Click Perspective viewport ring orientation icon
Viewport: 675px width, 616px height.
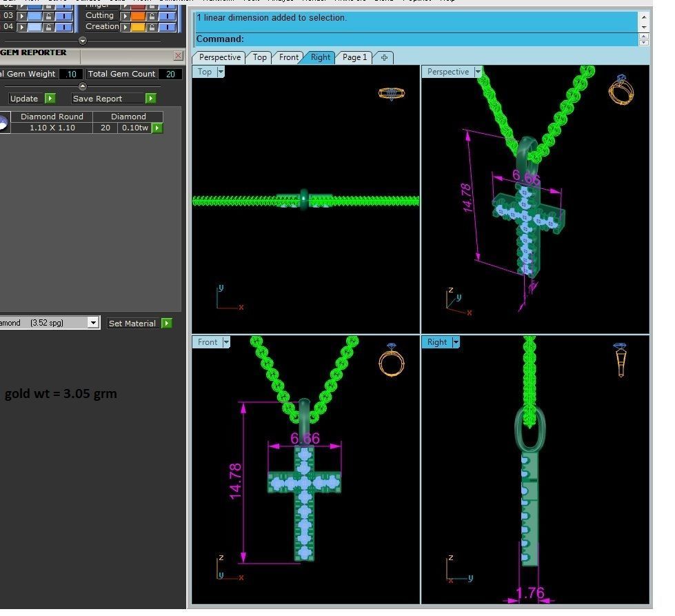pyautogui.click(x=621, y=90)
